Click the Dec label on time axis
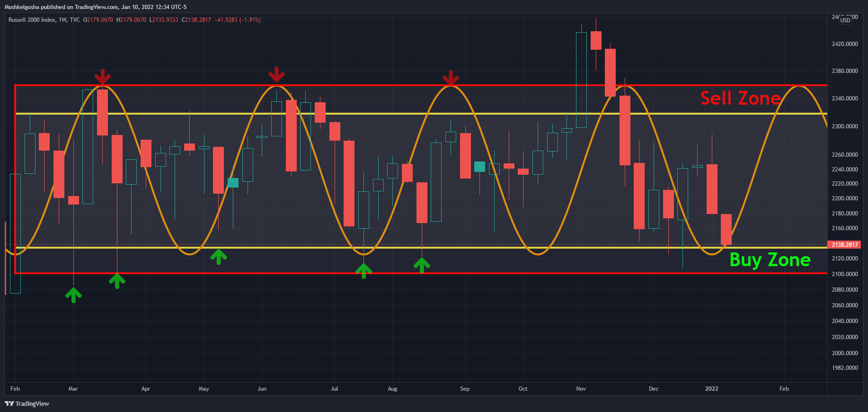The height and width of the screenshot is (412, 868). pos(654,389)
